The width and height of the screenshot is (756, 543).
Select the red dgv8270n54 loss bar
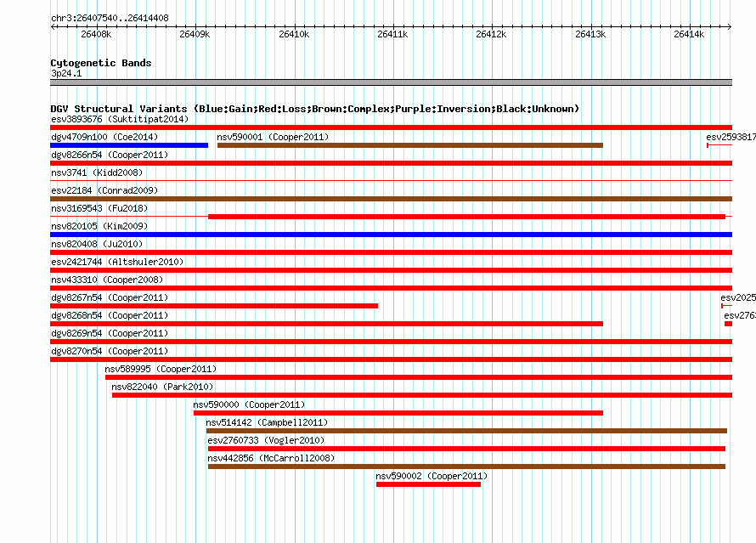(391, 359)
